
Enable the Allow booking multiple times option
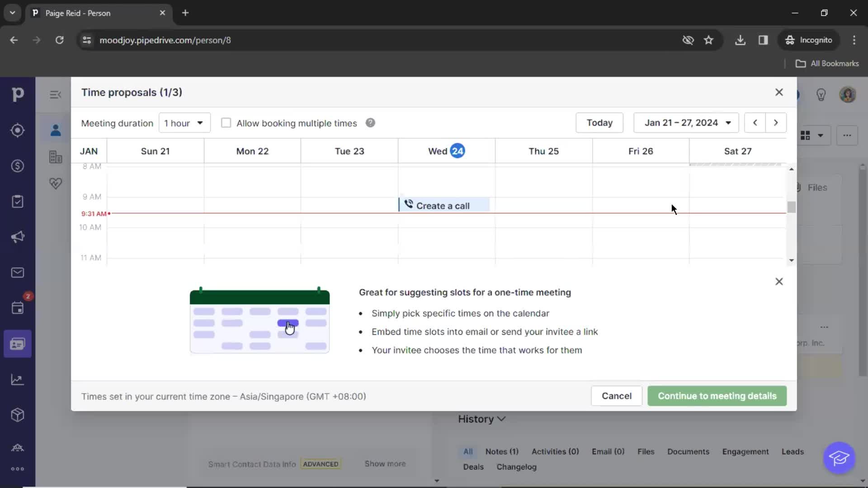(x=226, y=123)
